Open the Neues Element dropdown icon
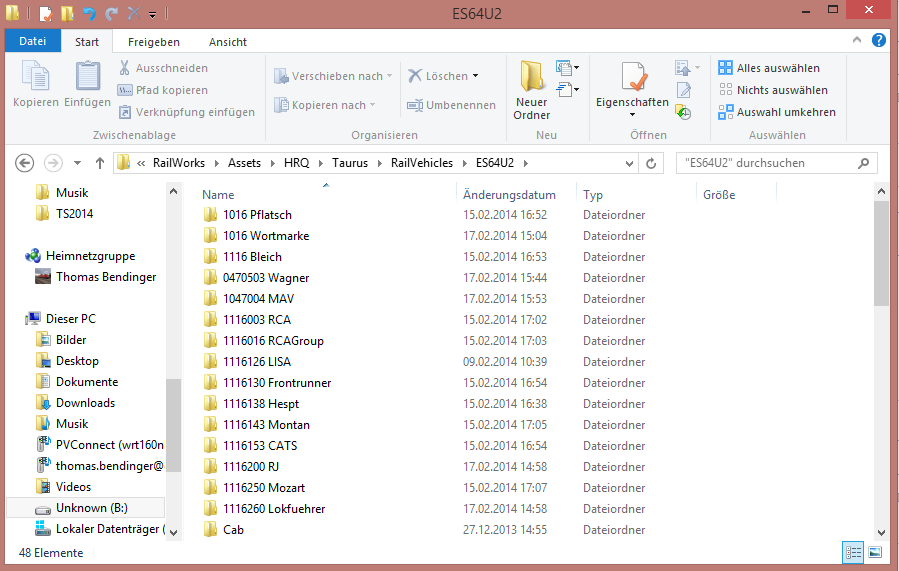The width and height of the screenshot is (899, 571). [x=567, y=68]
